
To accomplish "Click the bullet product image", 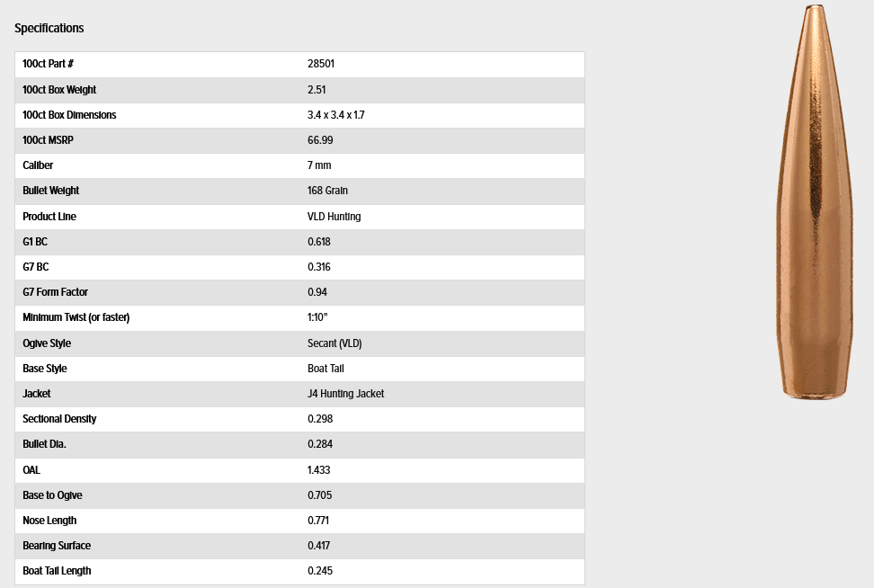I will [x=814, y=202].
